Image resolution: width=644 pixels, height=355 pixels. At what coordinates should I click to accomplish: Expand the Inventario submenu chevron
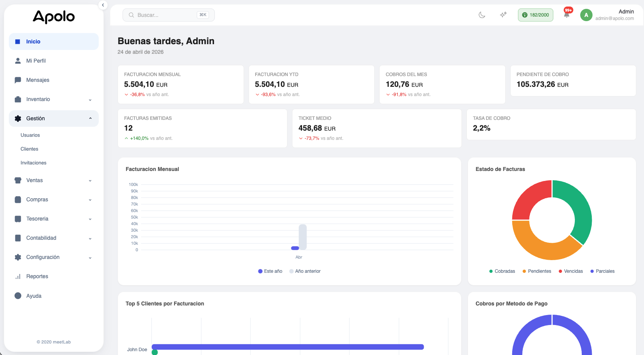pyautogui.click(x=90, y=100)
